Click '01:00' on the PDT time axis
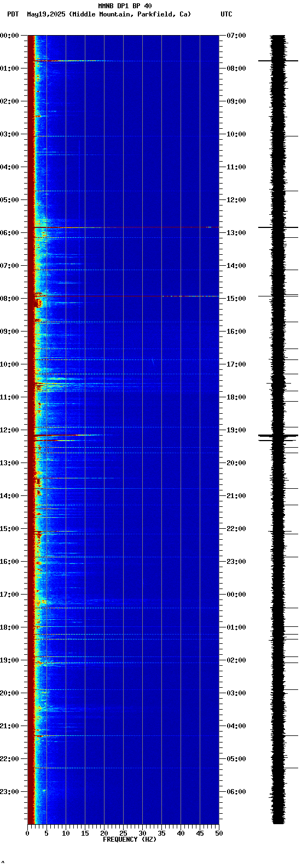Image resolution: width=302 pixels, height=868 pixels. tap(9, 68)
